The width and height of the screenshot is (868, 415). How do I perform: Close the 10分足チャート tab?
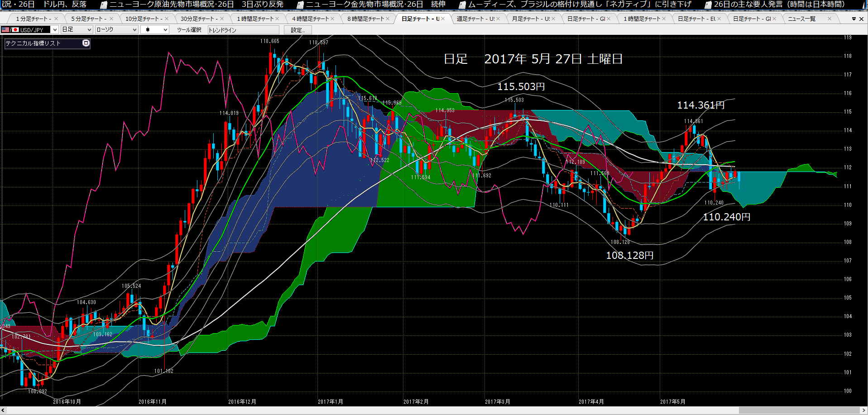click(x=167, y=19)
